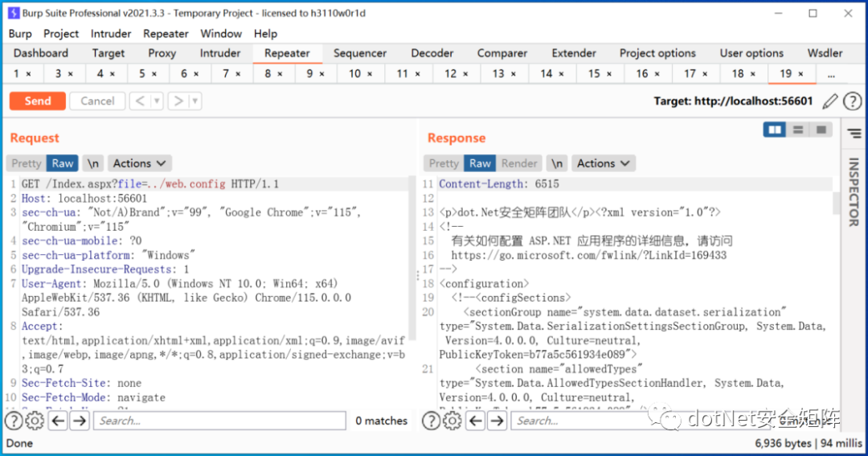Screen dimensions: 868x456
Task: Open the Burp menu
Action: (20, 34)
